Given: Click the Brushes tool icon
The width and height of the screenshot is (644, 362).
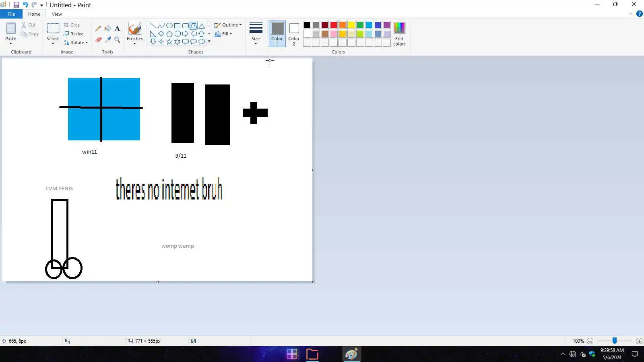Looking at the screenshot, I should tap(135, 28).
